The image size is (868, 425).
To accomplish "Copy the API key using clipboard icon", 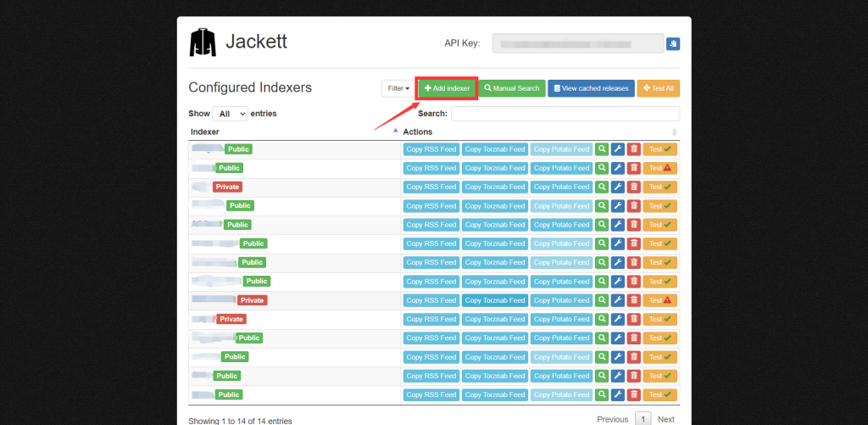I will (673, 43).
